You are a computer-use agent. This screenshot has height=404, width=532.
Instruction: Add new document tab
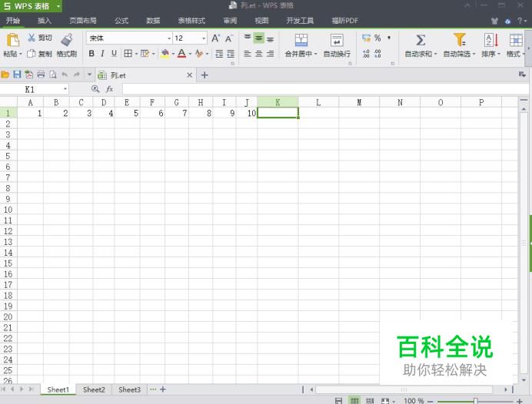204,75
